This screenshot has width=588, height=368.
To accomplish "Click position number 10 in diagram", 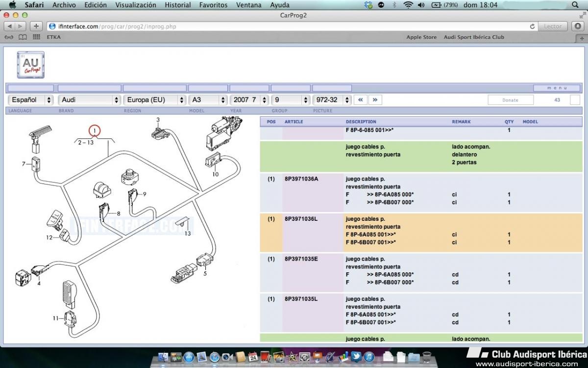I will pyautogui.click(x=216, y=174).
